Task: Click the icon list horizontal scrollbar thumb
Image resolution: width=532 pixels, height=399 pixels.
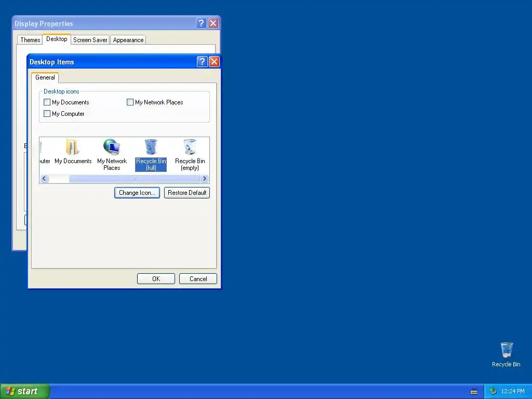Action: pos(134,179)
